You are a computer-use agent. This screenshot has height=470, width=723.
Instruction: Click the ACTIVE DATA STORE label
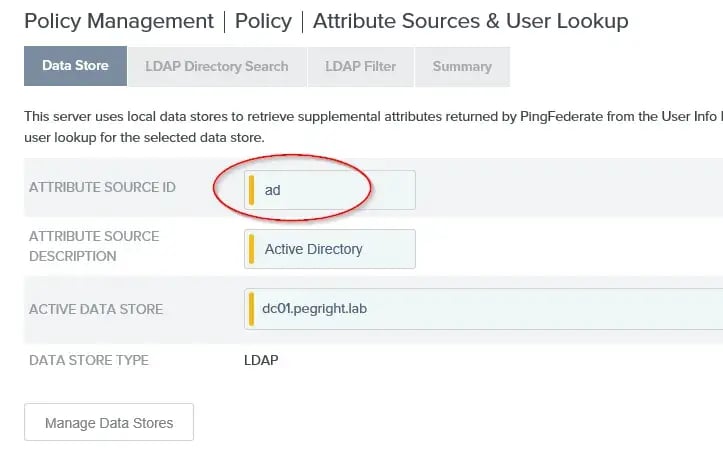(x=96, y=309)
